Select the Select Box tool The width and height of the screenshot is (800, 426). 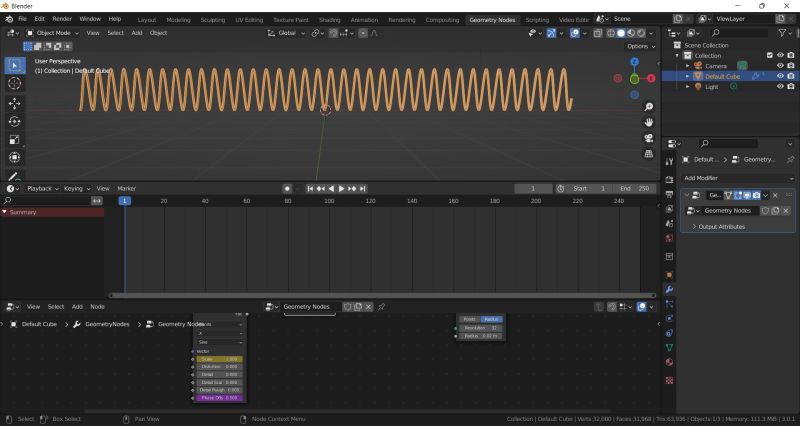[x=15, y=65]
